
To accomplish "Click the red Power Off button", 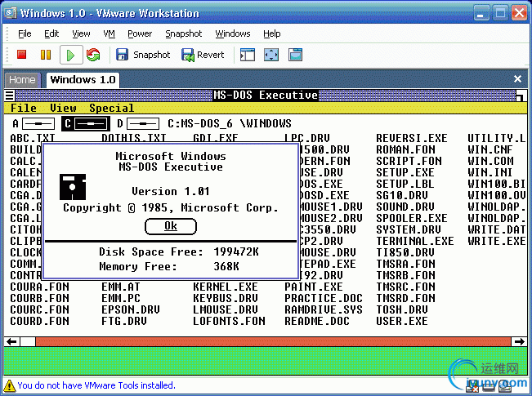I will pyautogui.click(x=22, y=55).
